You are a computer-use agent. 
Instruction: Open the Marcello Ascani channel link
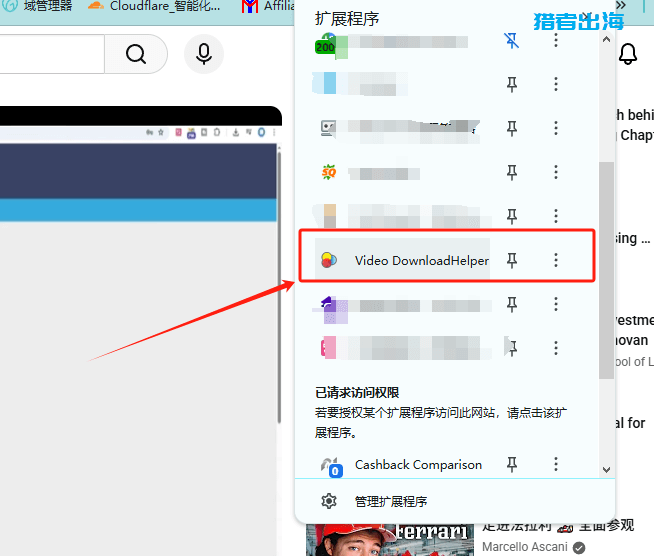pyautogui.click(x=525, y=546)
